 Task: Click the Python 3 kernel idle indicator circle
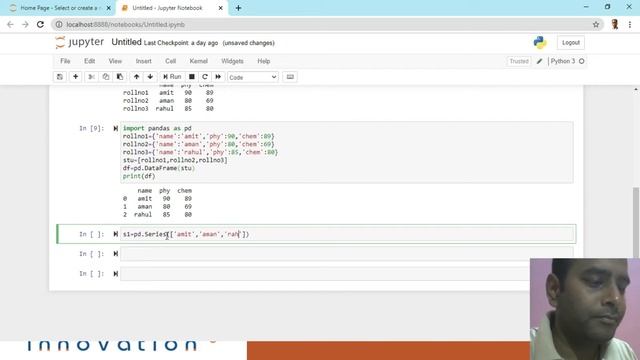point(582,61)
